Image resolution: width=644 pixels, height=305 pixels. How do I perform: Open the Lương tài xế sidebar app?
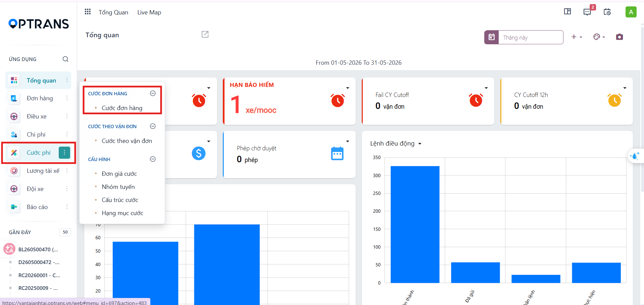click(x=38, y=171)
